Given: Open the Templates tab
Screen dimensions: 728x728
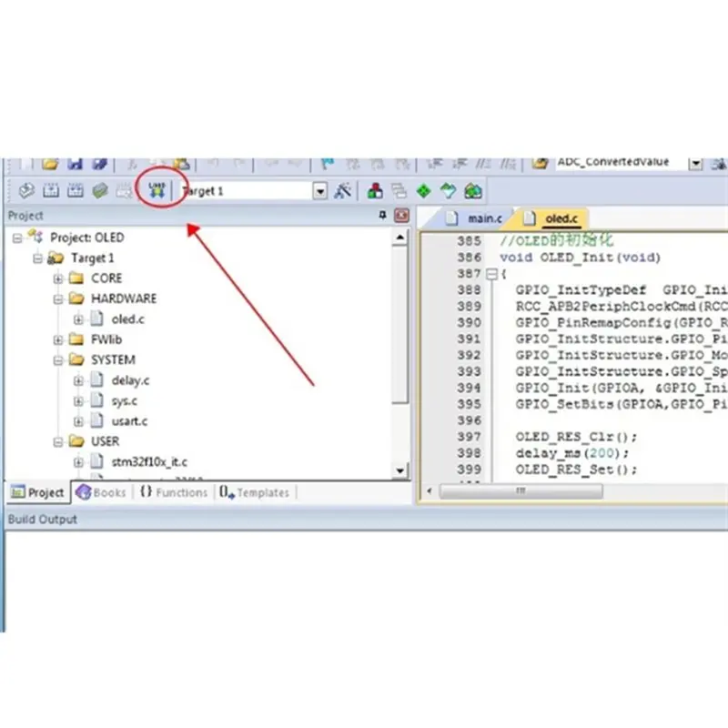Looking at the screenshot, I should click(255, 492).
